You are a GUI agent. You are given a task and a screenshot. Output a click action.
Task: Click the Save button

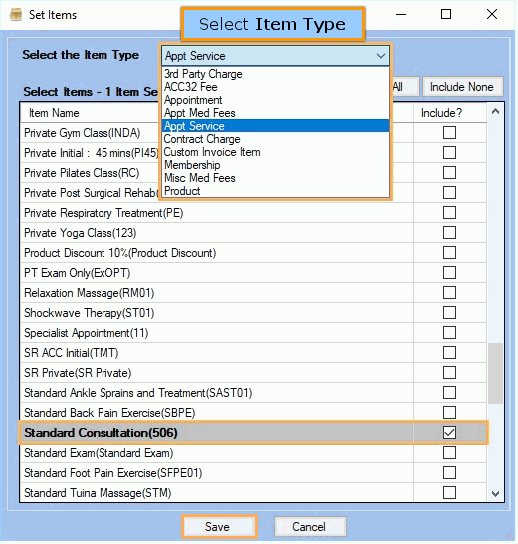click(219, 527)
